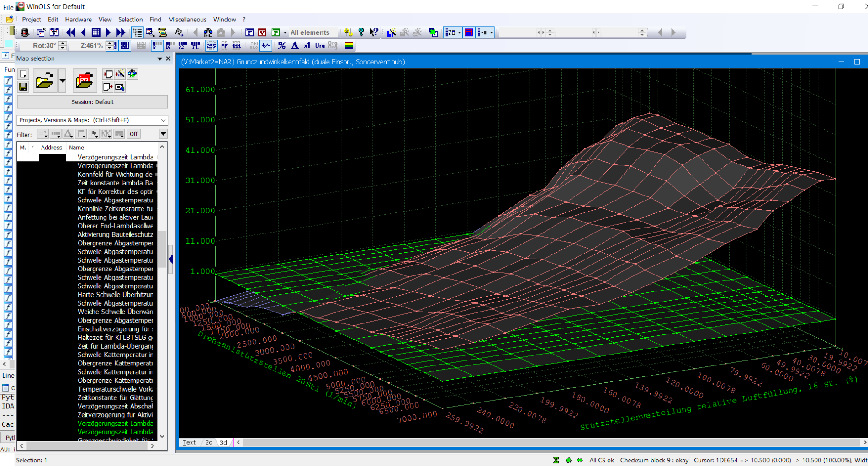Click the binoculars search icon in main toolbar
868x466 pixels.
click(x=208, y=32)
